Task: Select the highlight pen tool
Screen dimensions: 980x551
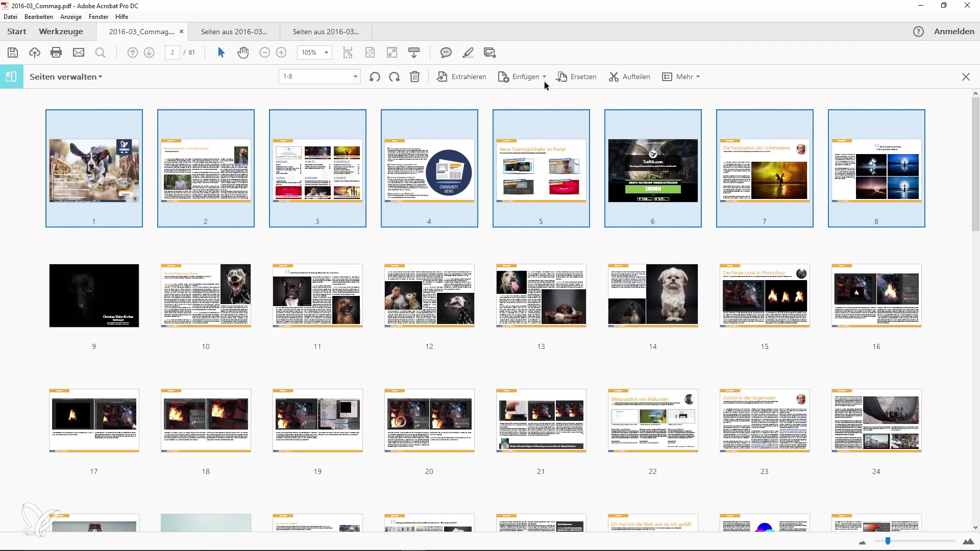Action: (468, 53)
